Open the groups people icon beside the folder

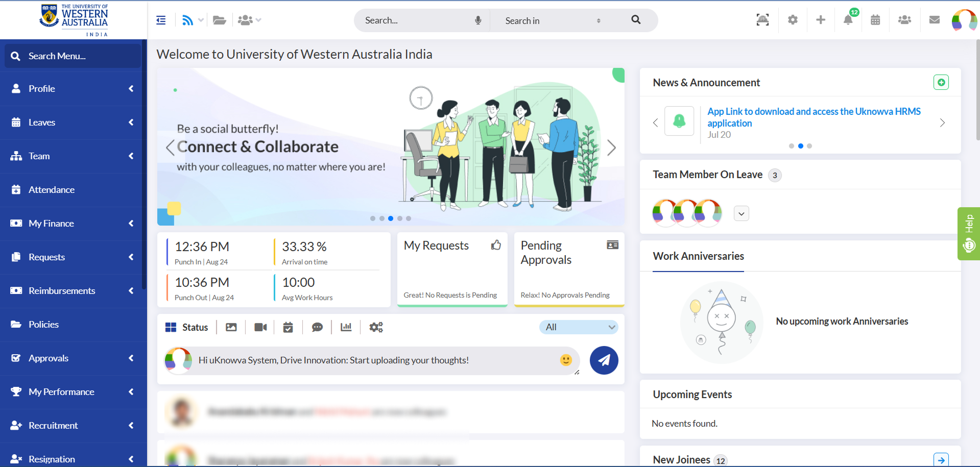click(245, 20)
